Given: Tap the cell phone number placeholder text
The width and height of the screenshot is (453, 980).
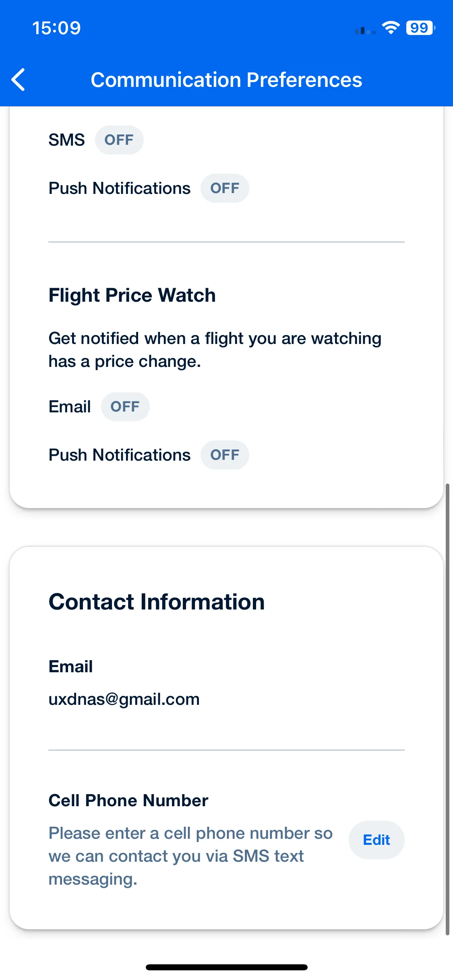Looking at the screenshot, I should [x=190, y=856].
